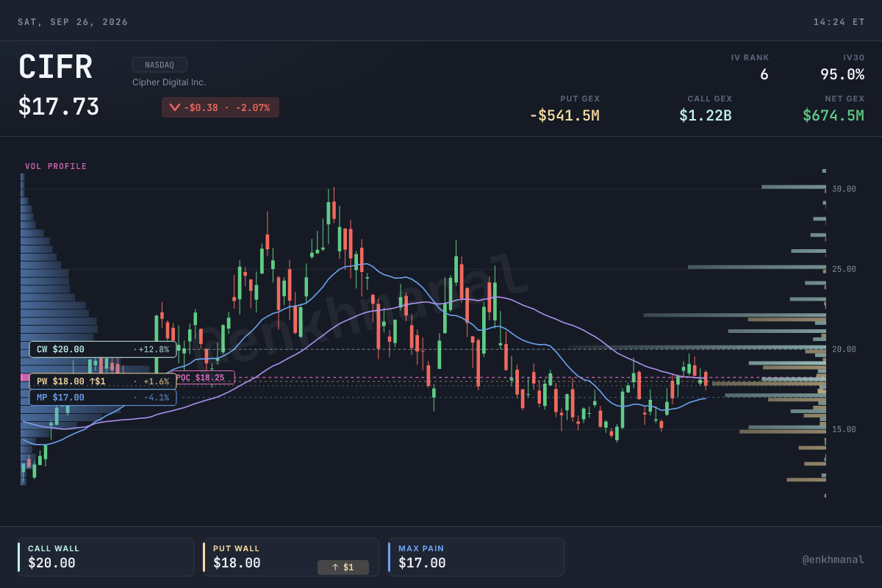Click the NET GEX value $674.5M
Viewport: 882px width, 588px height.
[x=833, y=115]
